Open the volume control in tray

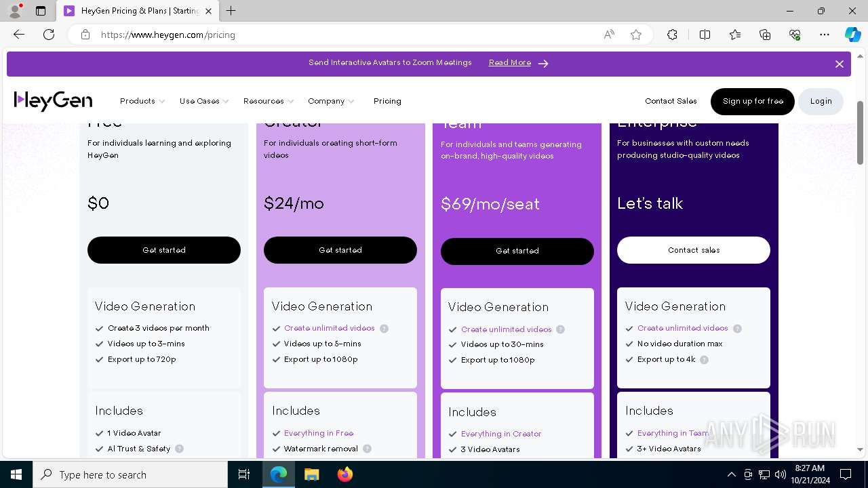(780, 474)
